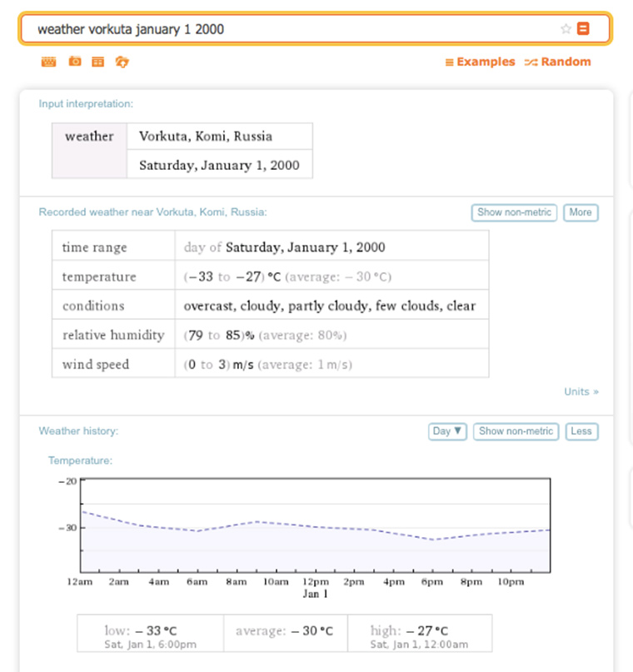Toggle Show non-metric in Weather history

(x=516, y=431)
